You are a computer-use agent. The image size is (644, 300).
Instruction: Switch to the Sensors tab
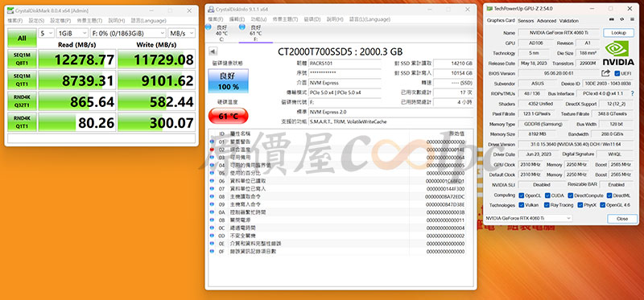pos(526,21)
